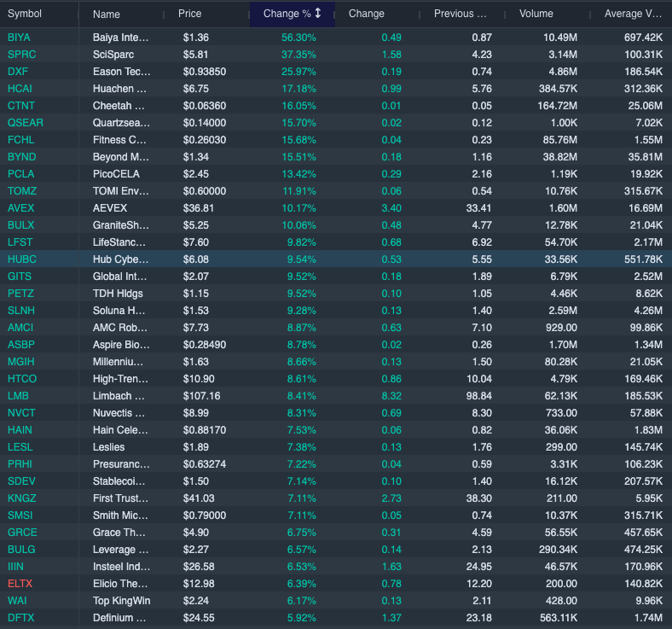Select the HCAI ticker symbol
This screenshot has width=672, height=629.
[x=20, y=89]
